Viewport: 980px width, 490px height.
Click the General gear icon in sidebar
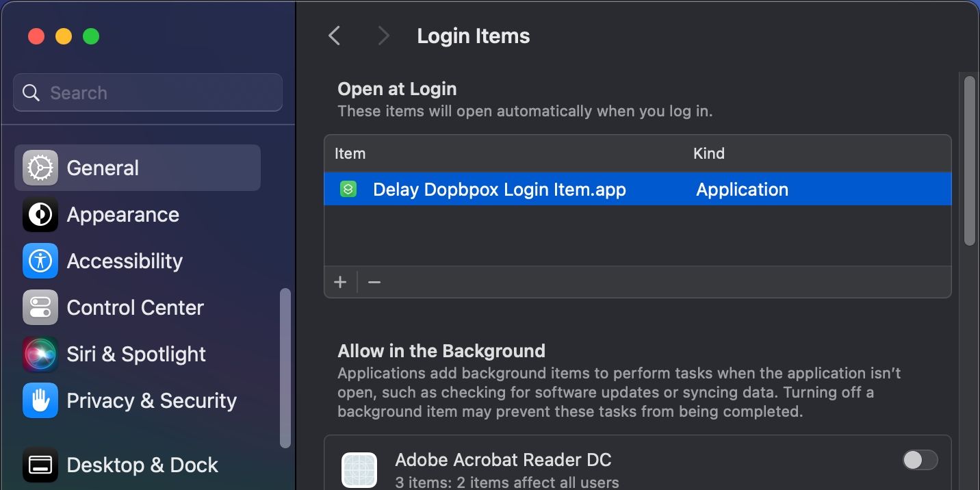tap(40, 168)
